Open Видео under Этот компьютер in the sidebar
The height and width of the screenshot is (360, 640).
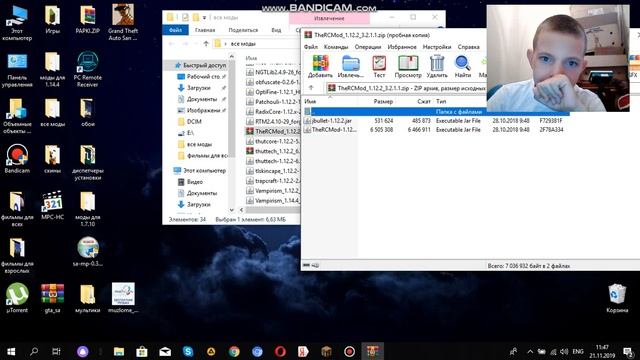point(191,182)
